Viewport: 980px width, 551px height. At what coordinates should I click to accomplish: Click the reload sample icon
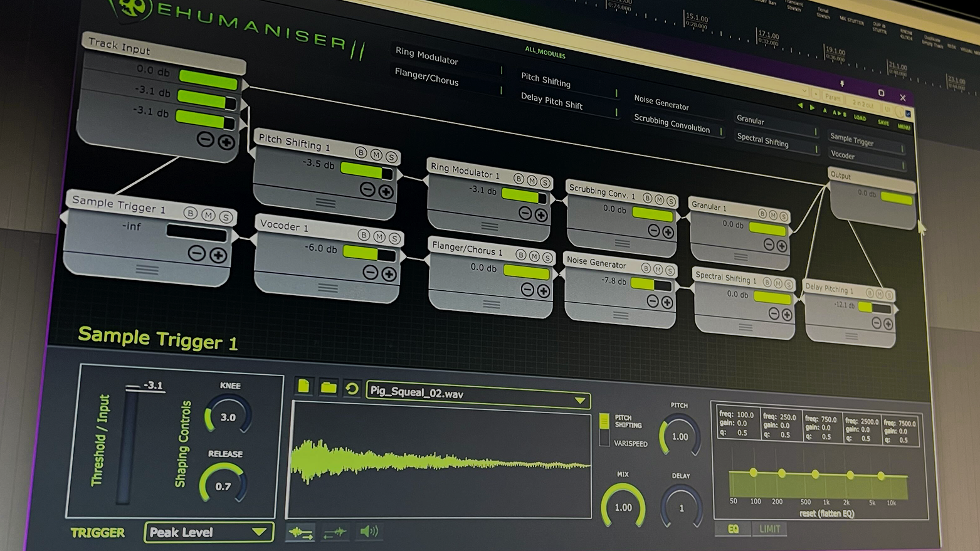click(x=352, y=389)
